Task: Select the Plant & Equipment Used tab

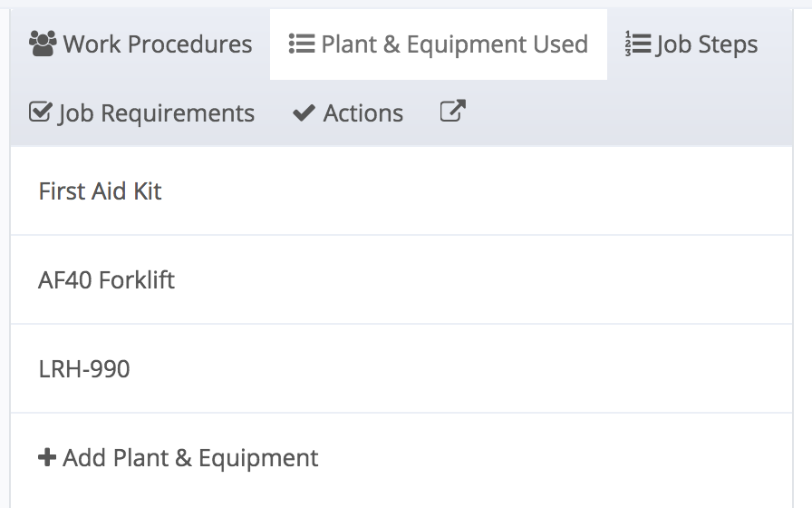Action: [x=439, y=44]
